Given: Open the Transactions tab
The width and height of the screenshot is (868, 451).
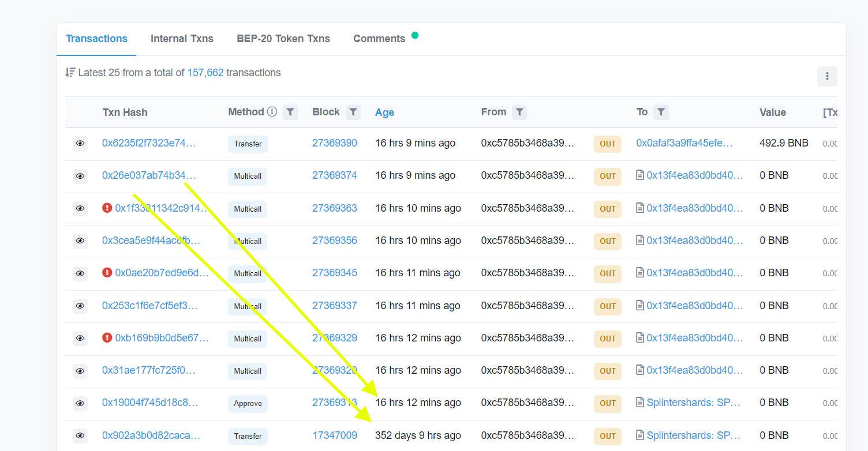Looking at the screenshot, I should (x=96, y=39).
